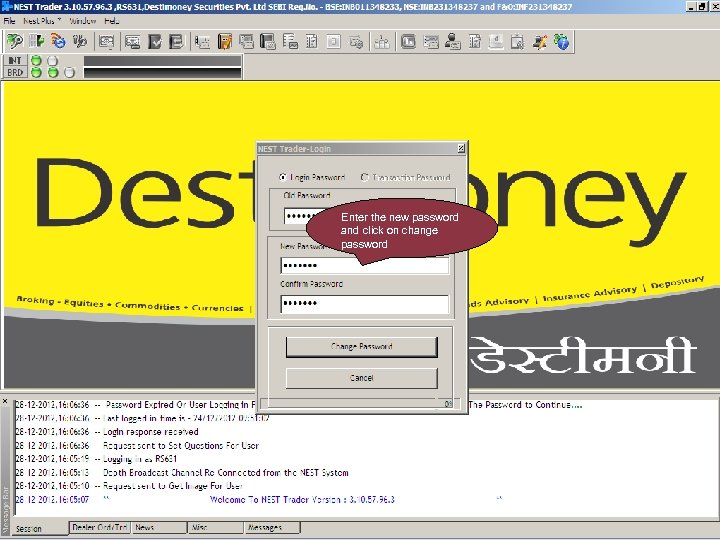This screenshot has height=540, width=720.
Task: Click the Cancel button in login dialog
Action: pyautogui.click(x=362, y=378)
